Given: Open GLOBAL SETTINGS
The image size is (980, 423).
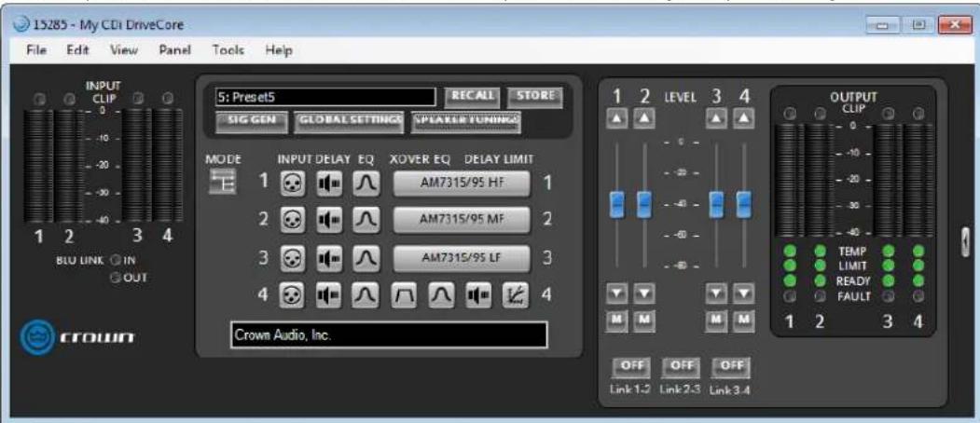Looking at the screenshot, I should (x=348, y=122).
